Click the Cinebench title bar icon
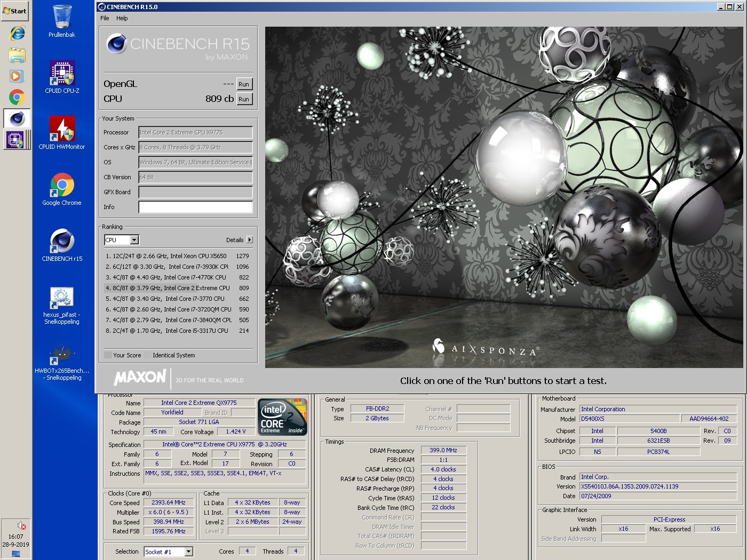This screenshot has width=747, height=560. pyautogui.click(x=102, y=7)
